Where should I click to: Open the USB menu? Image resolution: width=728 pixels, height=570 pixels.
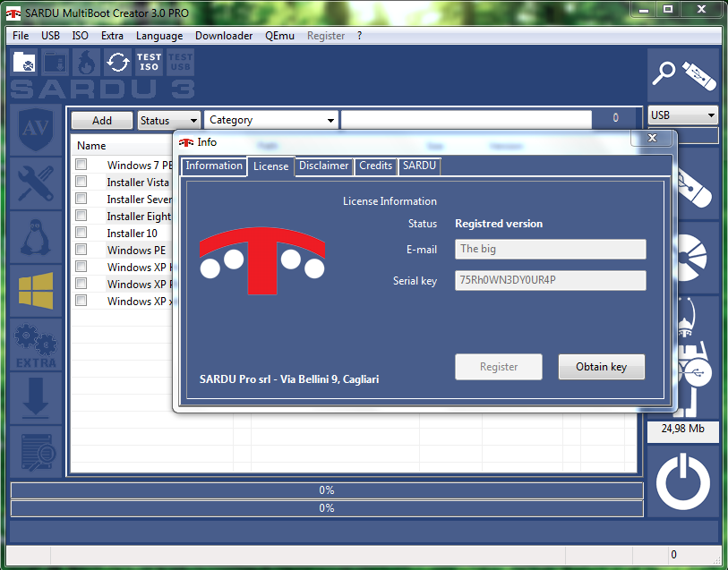click(51, 36)
